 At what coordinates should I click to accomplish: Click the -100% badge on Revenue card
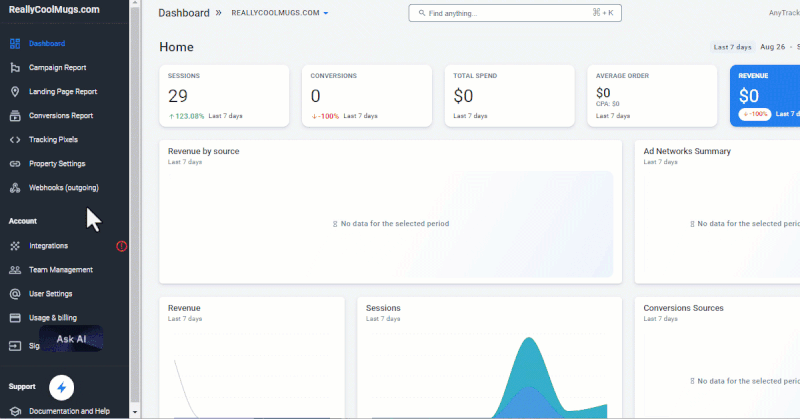pyautogui.click(x=755, y=114)
